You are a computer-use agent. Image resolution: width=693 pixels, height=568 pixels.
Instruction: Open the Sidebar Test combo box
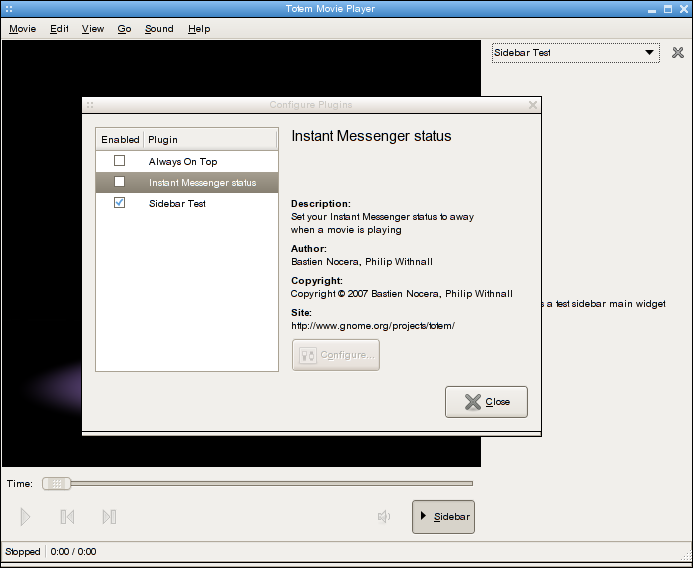(x=575, y=53)
